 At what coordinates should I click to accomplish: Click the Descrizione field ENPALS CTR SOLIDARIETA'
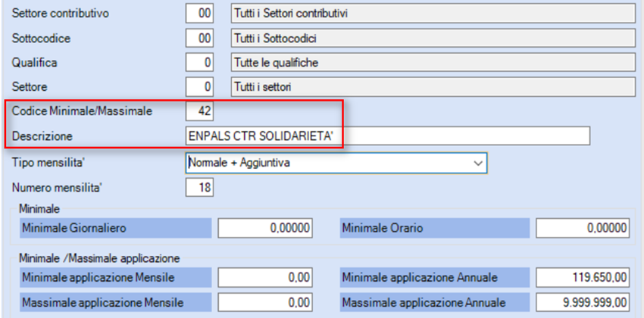click(x=388, y=136)
